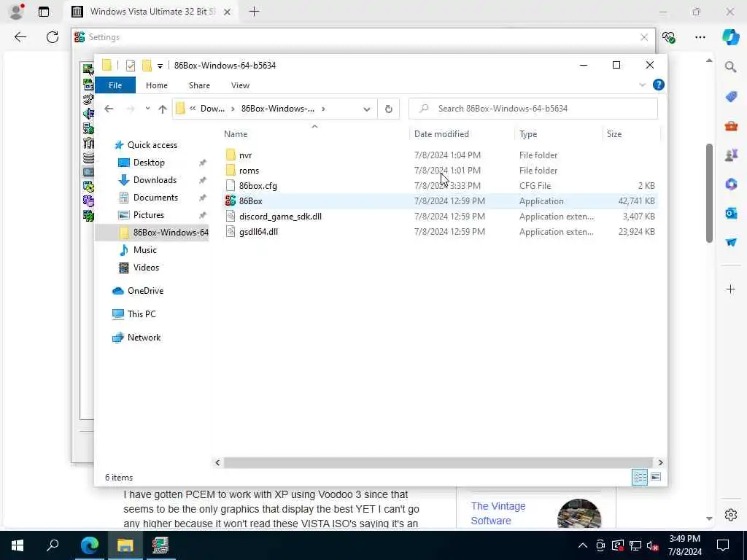The height and width of the screenshot is (560, 747).
Task: Open Videos in navigation pane
Action: pyautogui.click(x=146, y=268)
